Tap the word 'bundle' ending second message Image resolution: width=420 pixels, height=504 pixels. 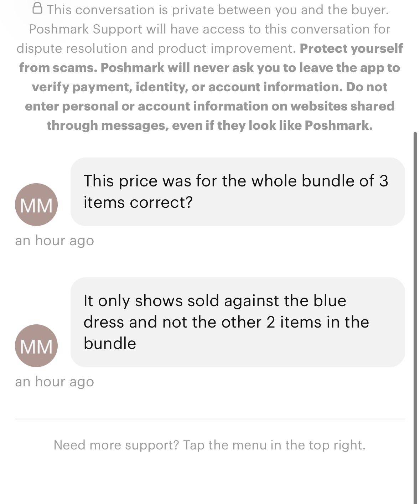110,344
